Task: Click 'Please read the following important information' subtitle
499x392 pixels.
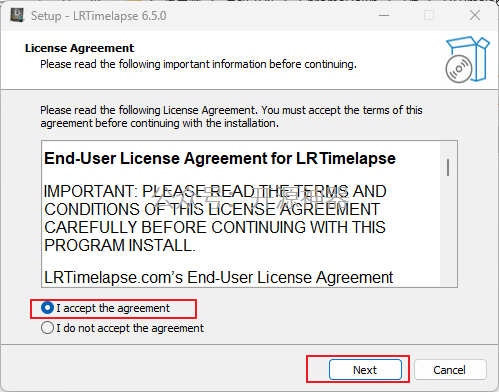Action: tap(198, 64)
